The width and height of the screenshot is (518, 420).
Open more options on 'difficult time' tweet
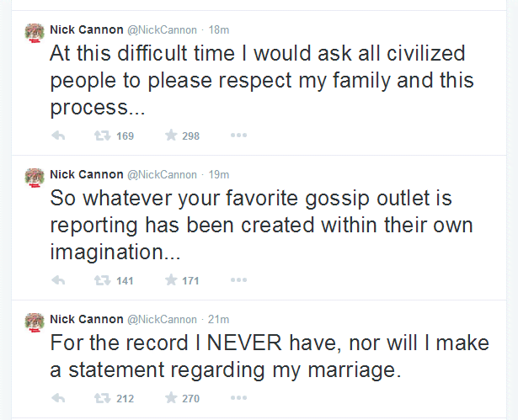pos(238,136)
